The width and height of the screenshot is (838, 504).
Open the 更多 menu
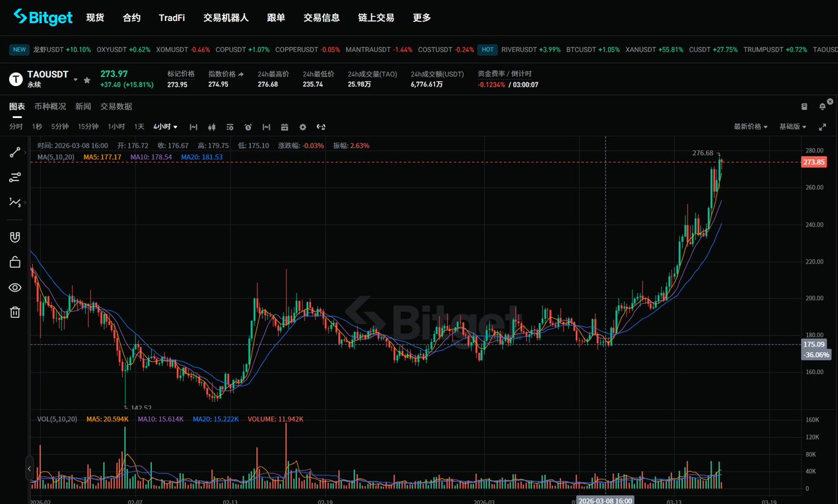[x=421, y=17]
